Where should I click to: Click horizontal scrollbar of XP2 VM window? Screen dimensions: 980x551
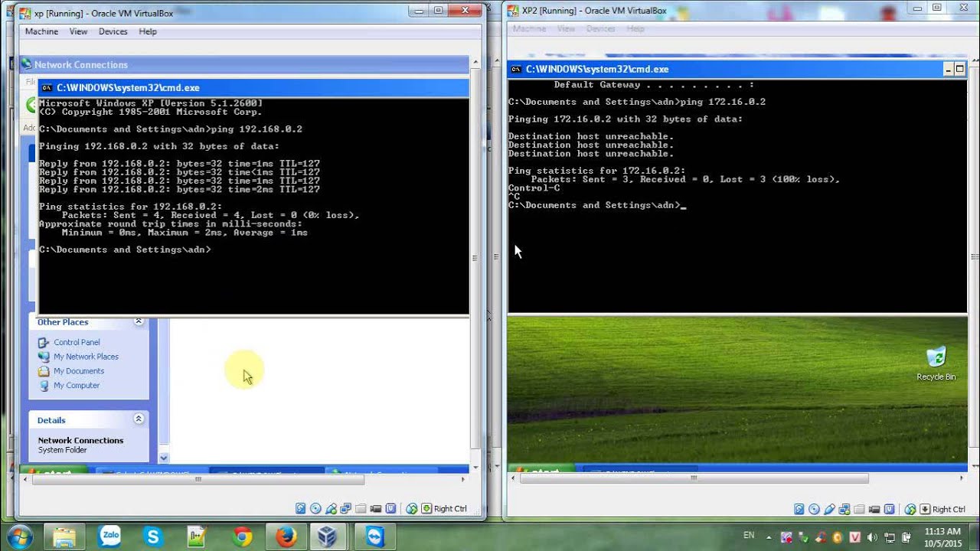pyautogui.click(x=694, y=478)
